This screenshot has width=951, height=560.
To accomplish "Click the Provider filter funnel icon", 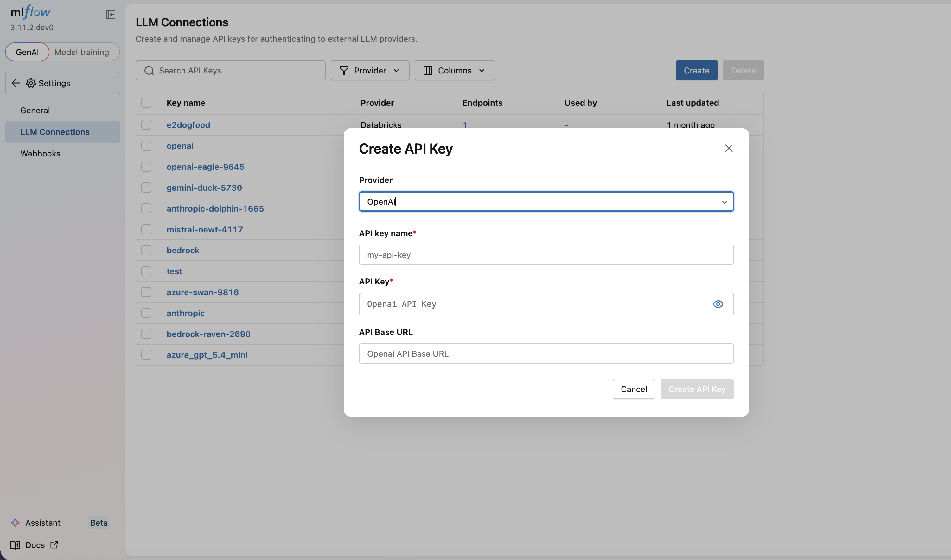I will [x=344, y=71].
